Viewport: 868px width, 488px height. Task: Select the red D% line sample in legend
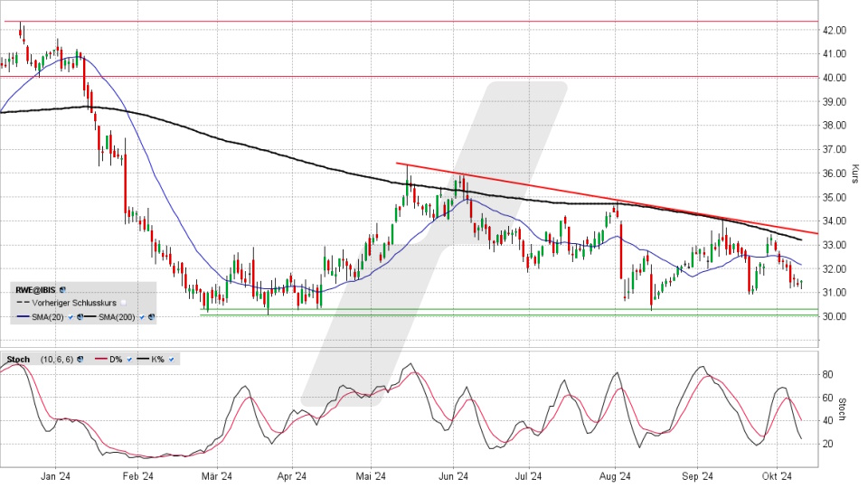click(x=100, y=359)
